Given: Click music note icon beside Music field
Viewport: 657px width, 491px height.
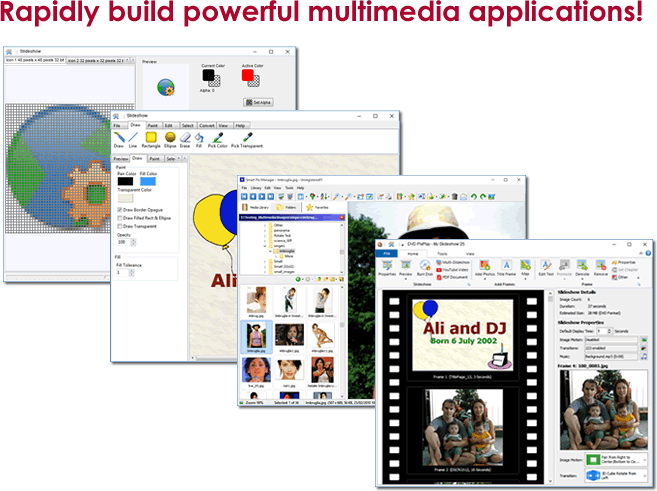Looking at the screenshot, I should [644, 357].
